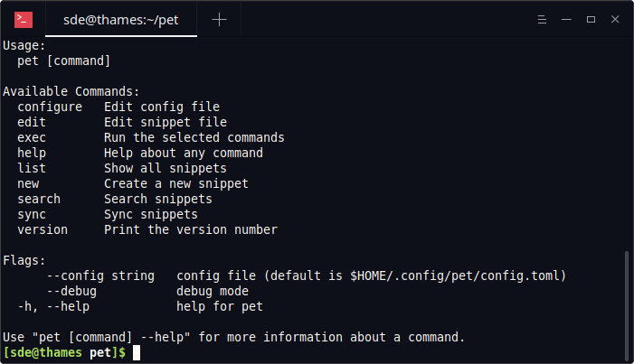Open a new tab with plus icon

click(219, 19)
